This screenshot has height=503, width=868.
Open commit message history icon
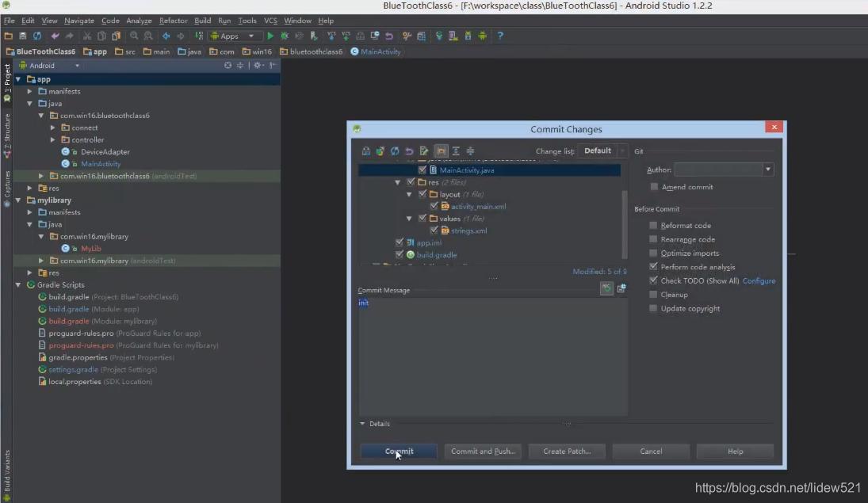[x=621, y=289]
